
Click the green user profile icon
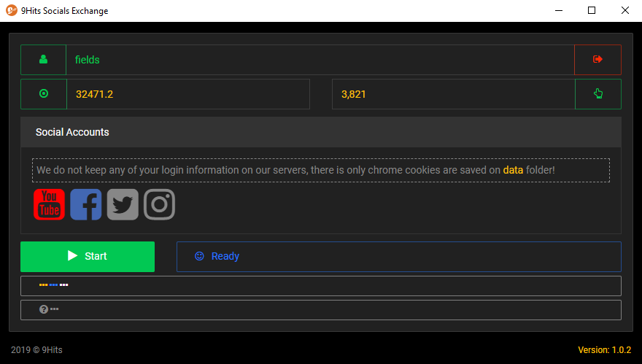pyautogui.click(x=43, y=60)
